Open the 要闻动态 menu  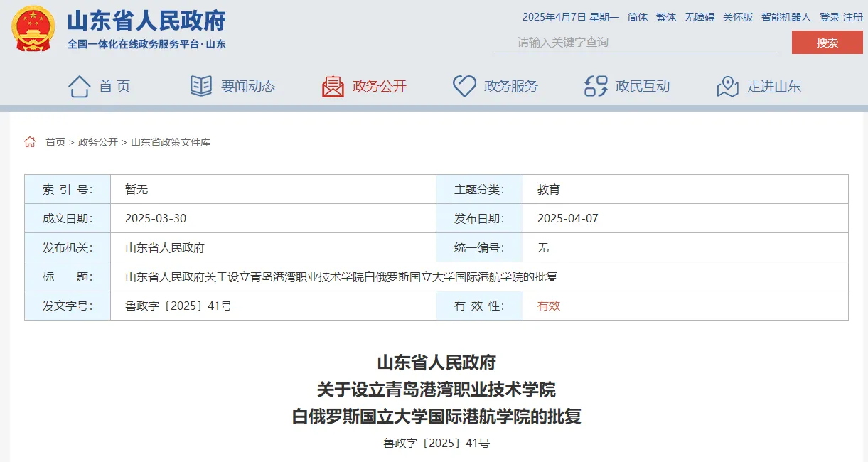(x=247, y=87)
